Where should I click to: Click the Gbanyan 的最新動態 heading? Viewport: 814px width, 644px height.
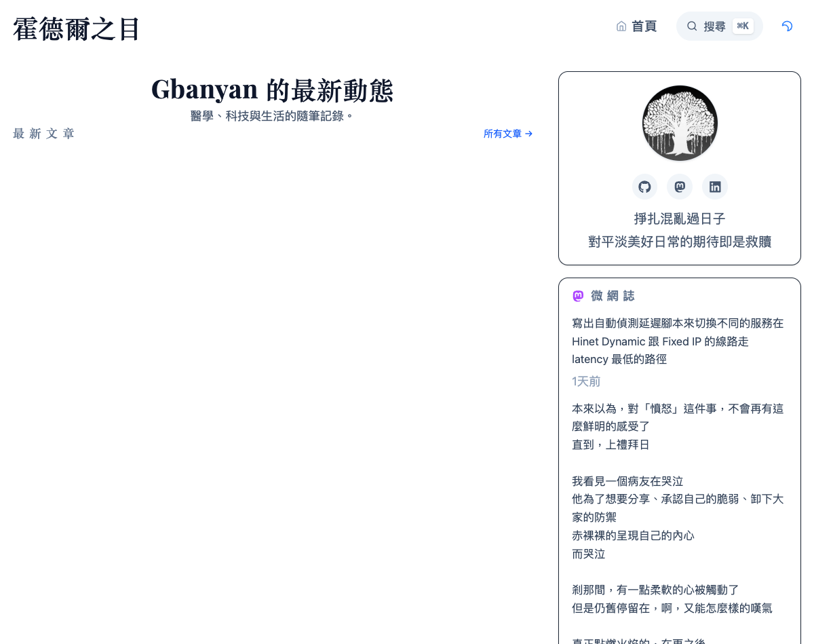click(272, 90)
